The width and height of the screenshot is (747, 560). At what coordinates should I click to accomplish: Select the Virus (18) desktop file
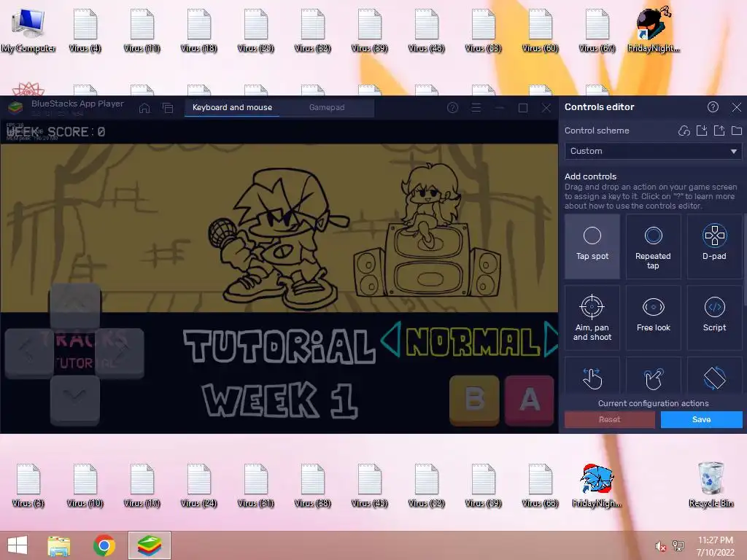[x=198, y=31]
